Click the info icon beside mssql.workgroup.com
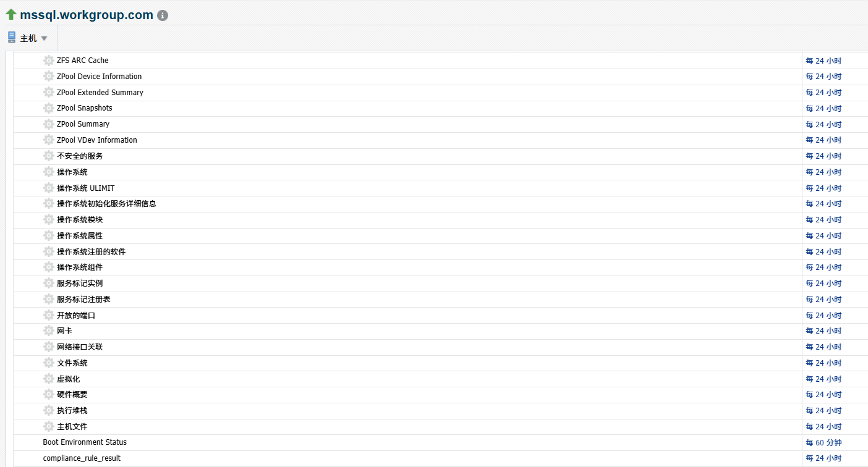 point(163,15)
